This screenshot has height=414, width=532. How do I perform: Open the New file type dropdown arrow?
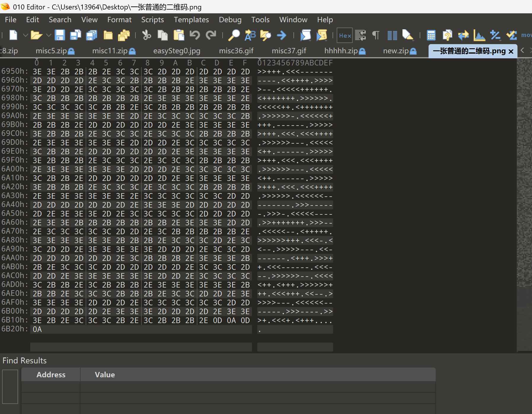[x=25, y=35]
